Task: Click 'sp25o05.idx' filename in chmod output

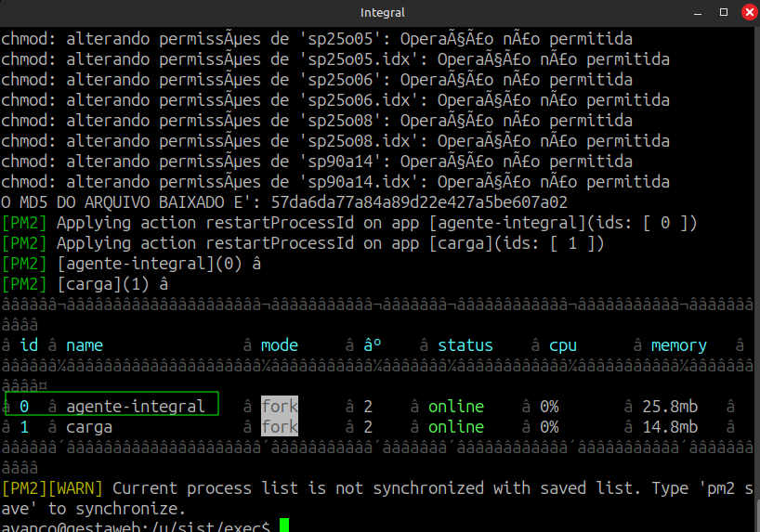Action: click(x=360, y=59)
